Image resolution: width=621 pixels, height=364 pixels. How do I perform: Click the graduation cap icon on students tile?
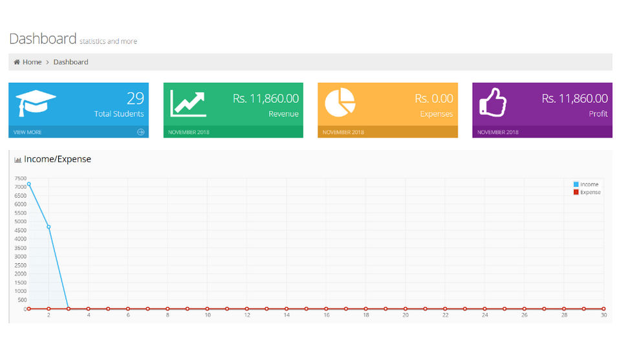tap(36, 103)
